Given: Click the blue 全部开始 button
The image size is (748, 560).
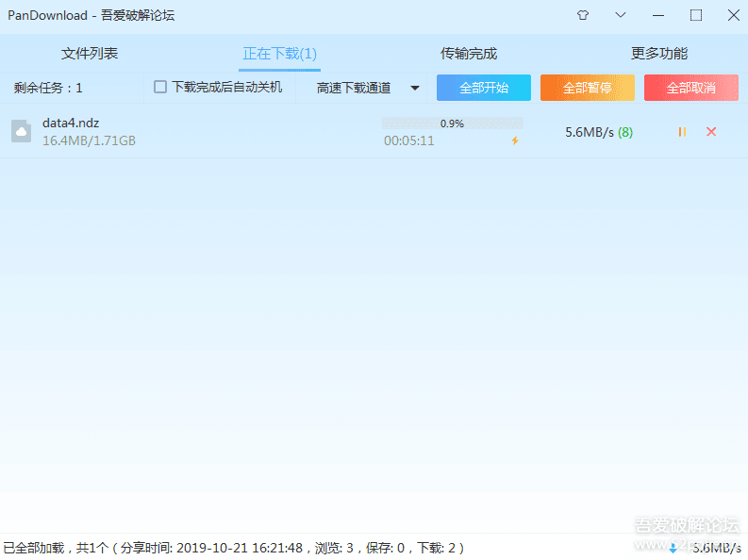Looking at the screenshot, I should point(484,88).
